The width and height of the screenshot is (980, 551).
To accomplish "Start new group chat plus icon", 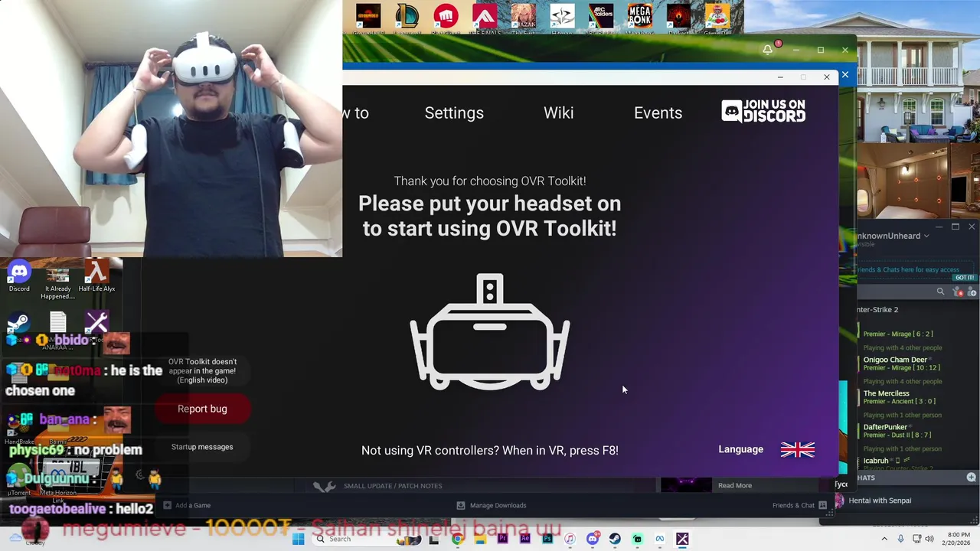I will pos(971,478).
